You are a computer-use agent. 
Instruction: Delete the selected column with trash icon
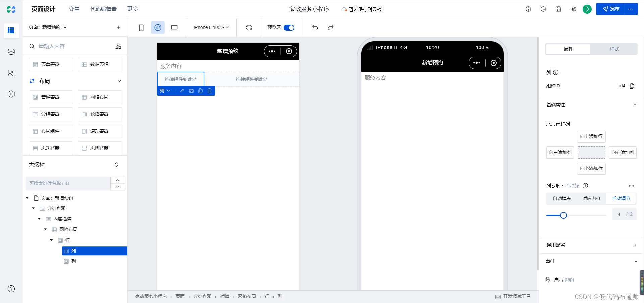[x=209, y=91]
